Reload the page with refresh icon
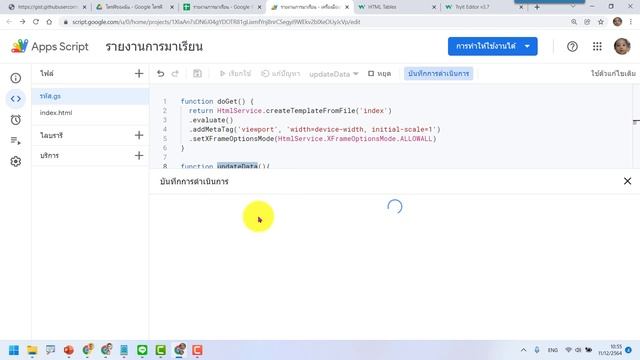 tap(36, 22)
